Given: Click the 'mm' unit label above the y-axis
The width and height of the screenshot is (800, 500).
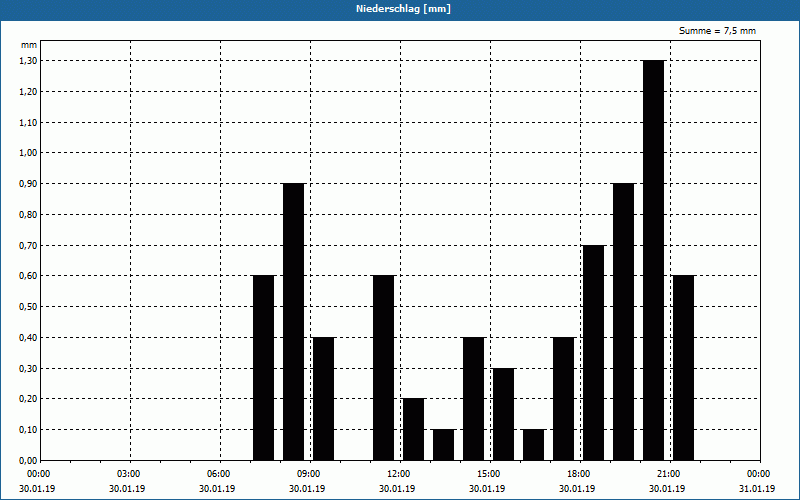Looking at the screenshot, I should (x=29, y=45).
